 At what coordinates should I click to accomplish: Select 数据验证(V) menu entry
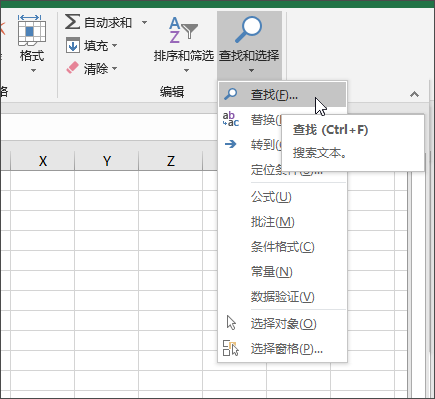click(x=283, y=297)
